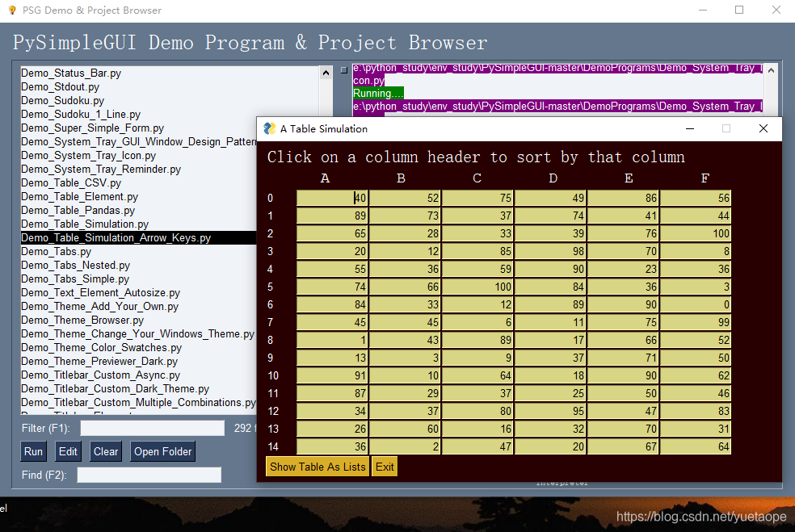The width and height of the screenshot is (795, 532).
Task: Select highlighted Demo_Table_Simulation_Arrow_Keys.py entry
Action: pyautogui.click(x=138, y=237)
